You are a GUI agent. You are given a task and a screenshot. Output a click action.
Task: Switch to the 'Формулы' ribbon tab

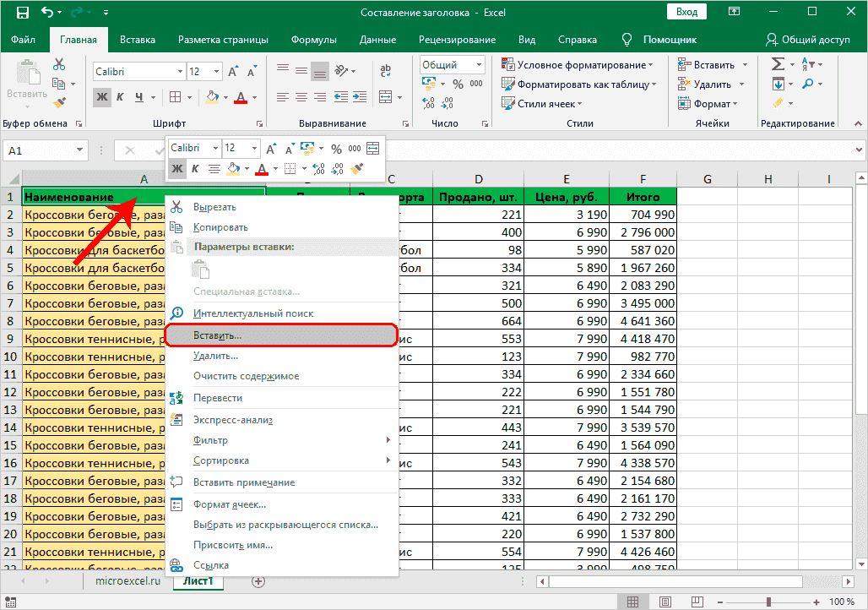[x=313, y=40]
